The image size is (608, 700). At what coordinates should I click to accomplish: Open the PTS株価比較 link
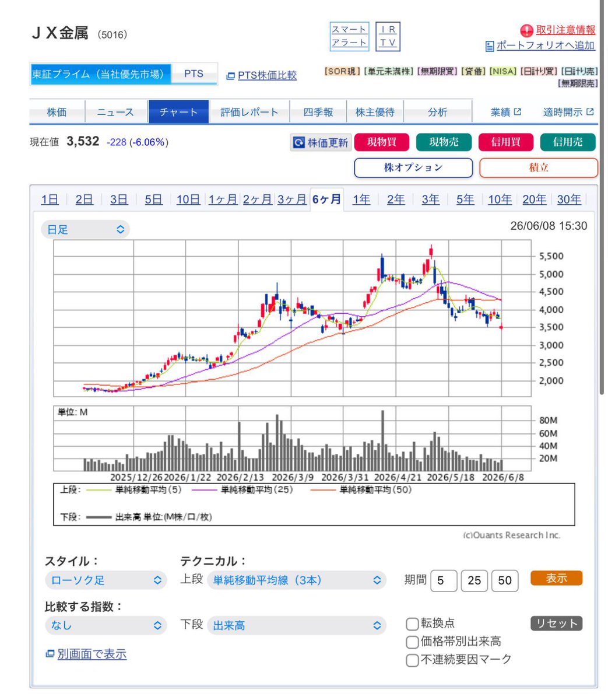point(267,75)
